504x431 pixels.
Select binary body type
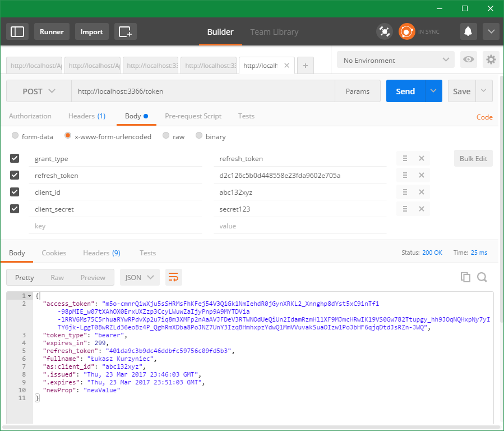pos(199,135)
